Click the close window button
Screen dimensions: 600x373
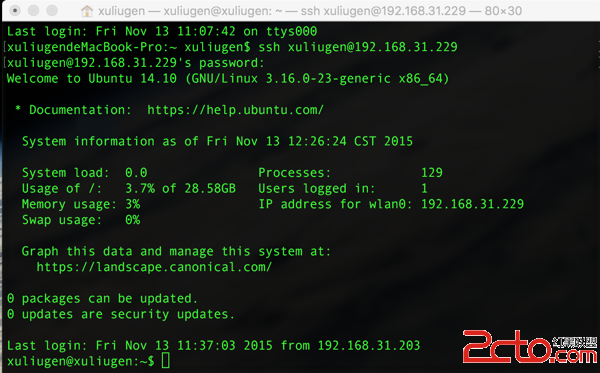coord(15,10)
